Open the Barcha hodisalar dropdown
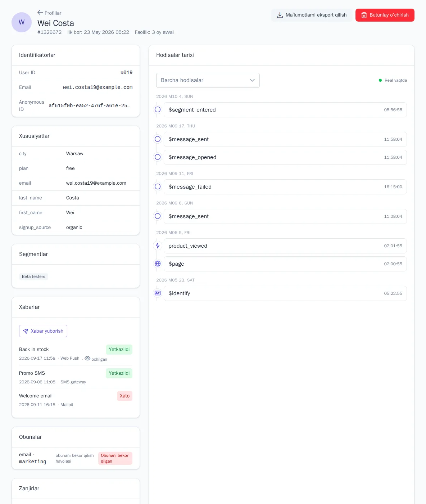The height and width of the screenshot is (504, 426). pos(208,80)
